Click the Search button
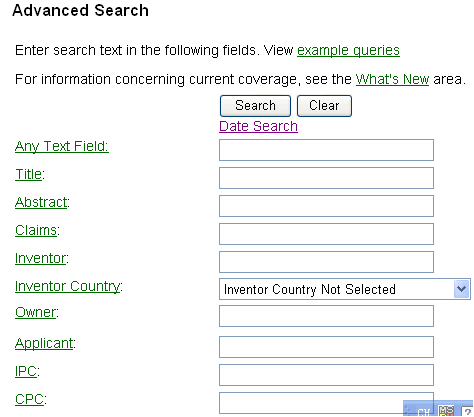The height and width of the screenshot is (417, 474). pyautogui.click(x=255, y=106)
